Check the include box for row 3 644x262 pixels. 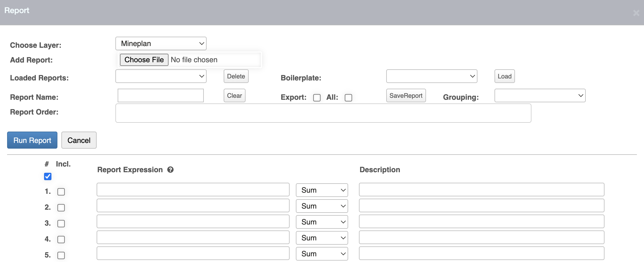pyautogui.click(x=61, y=224)
